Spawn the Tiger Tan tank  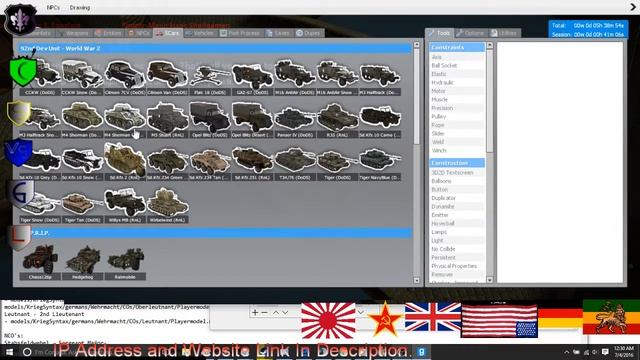tap(82, 205)
